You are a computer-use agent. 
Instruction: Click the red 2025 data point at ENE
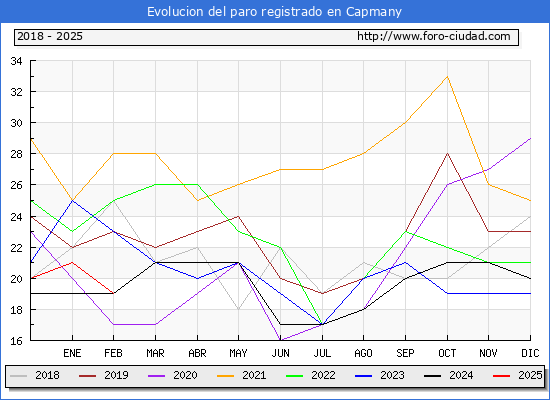pos(72,262)
